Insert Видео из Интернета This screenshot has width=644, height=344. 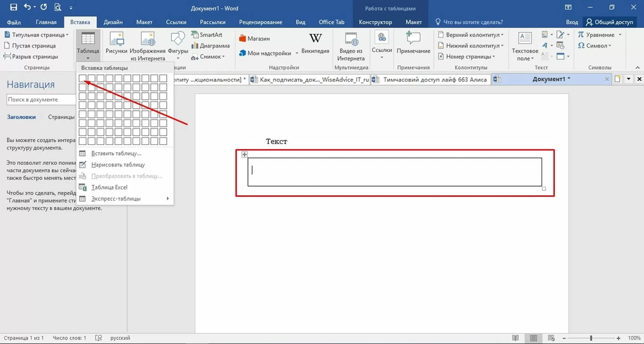tap(351, 46)
